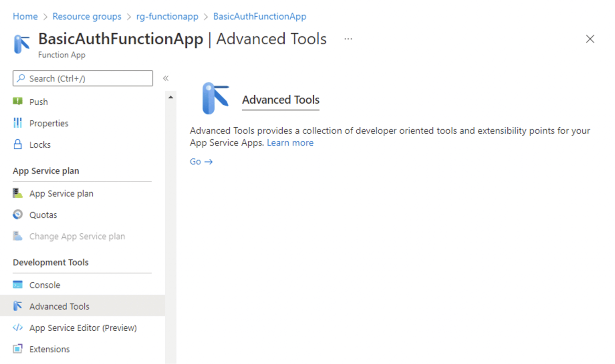Close the BasicAuthFunctionApp blade

coord(590,39)
